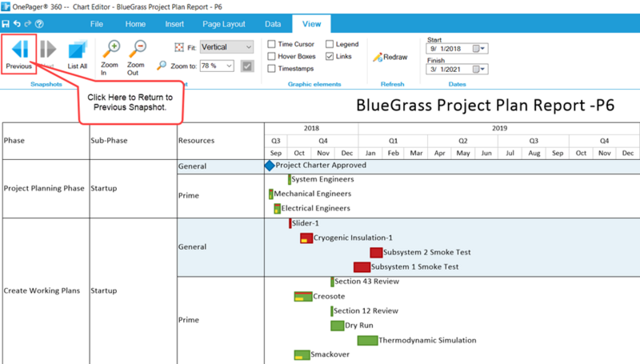
Task: Select the Electrical Engineers task bar
Action: click(277, 209)
